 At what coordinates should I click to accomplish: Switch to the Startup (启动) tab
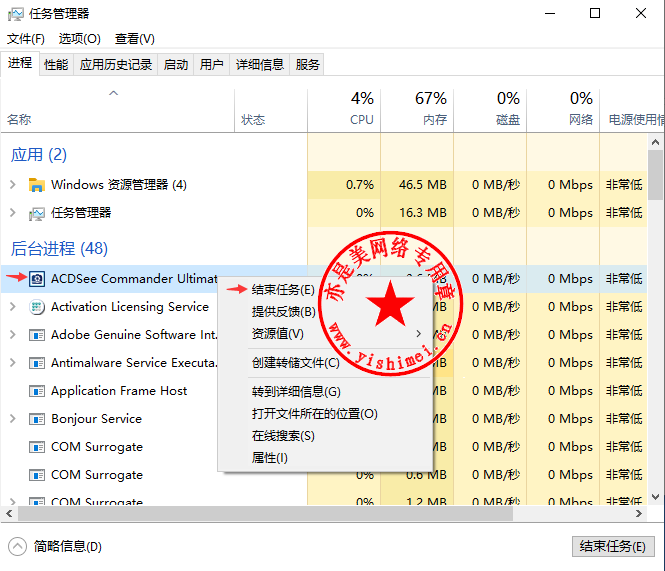176,65
